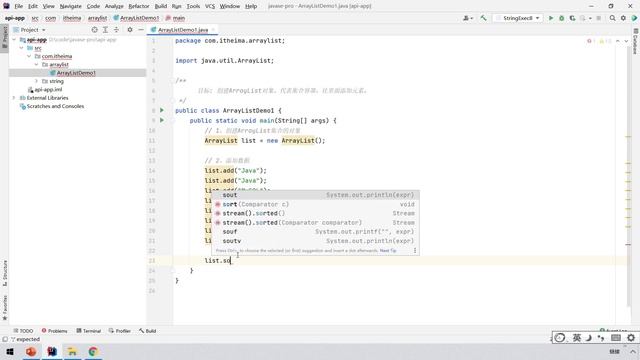The width and height of the screenshot is (640, 360).
Task: Select the ArrayListDemo1.java editor tab
Action: (182, 30)
